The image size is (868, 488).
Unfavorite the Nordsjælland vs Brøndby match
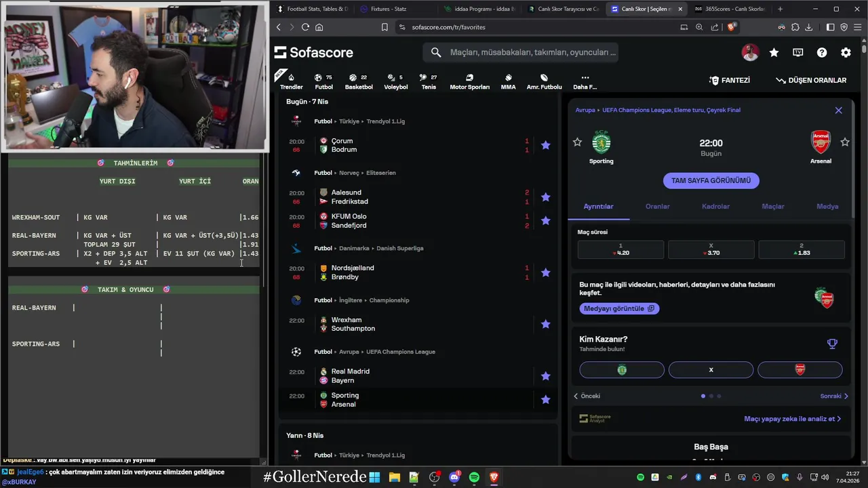[545, 272]
